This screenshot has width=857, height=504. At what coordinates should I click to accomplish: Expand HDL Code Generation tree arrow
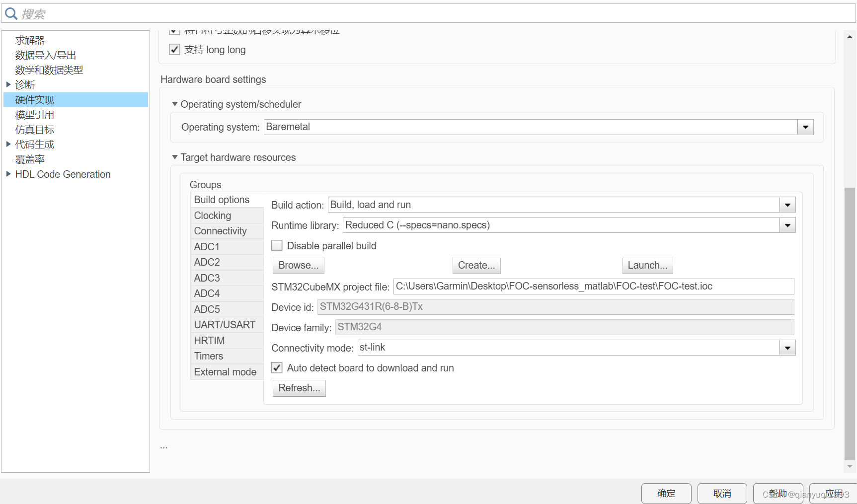(x=8, y=174)
